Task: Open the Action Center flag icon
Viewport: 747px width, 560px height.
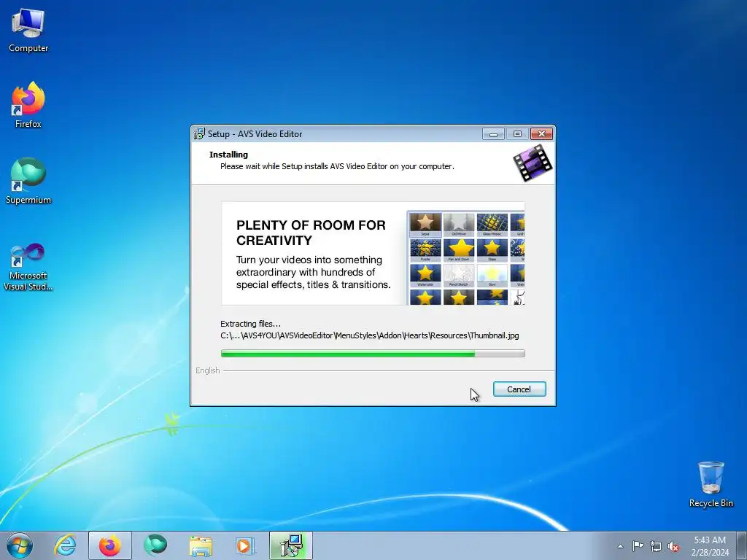Action: point(638,546)
